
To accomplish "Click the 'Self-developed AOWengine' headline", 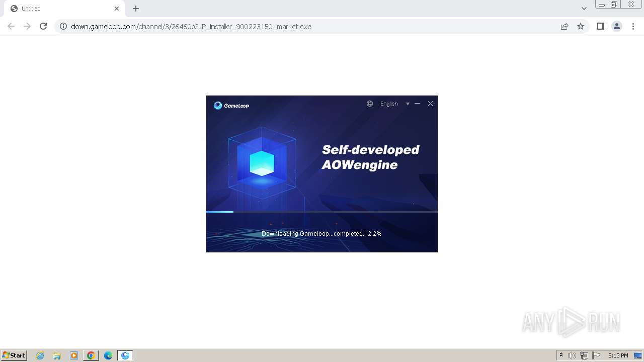I will pos(370,157).
